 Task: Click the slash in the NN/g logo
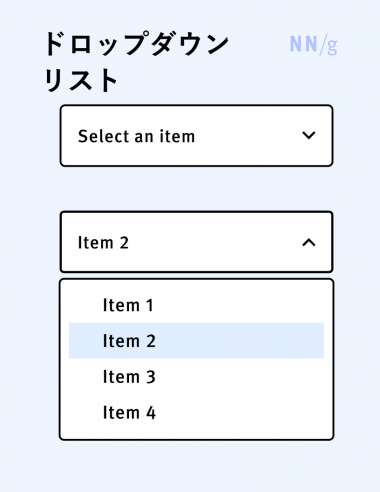click(x=322, y=45)
